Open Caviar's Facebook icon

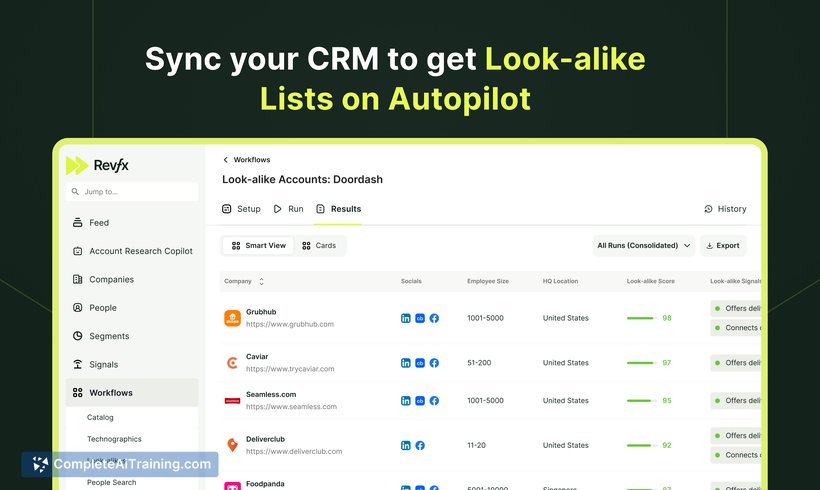(x=434, y=363)
